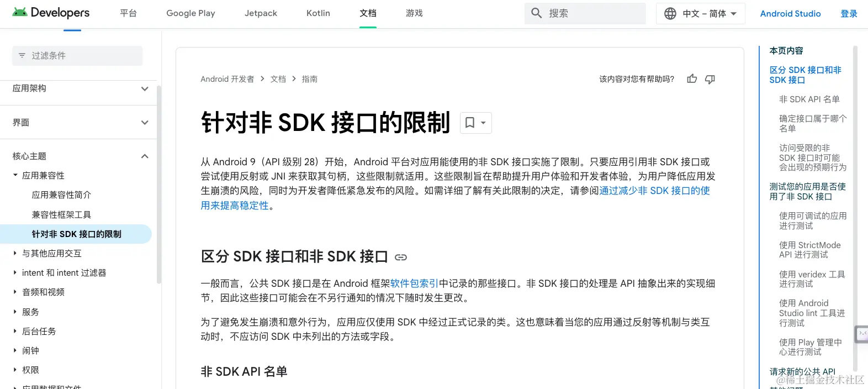
Task: Expand 闹钟 tree arrow
Action: coord(15,350)
